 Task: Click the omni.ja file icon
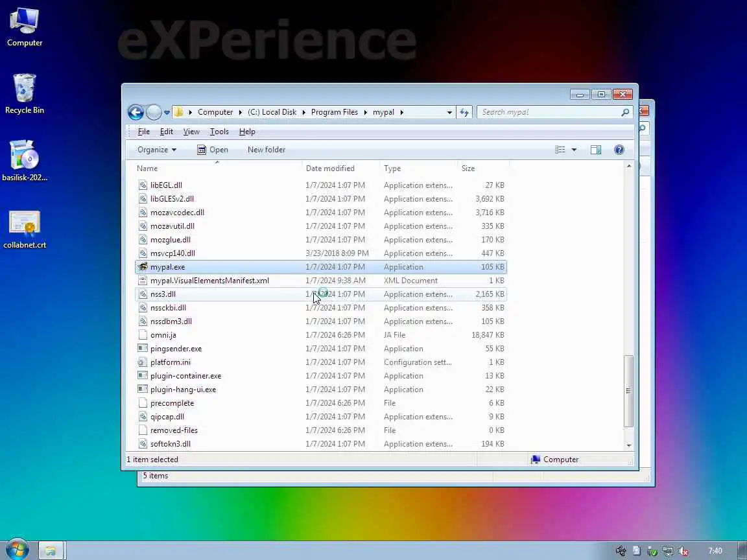click(143, 334)
